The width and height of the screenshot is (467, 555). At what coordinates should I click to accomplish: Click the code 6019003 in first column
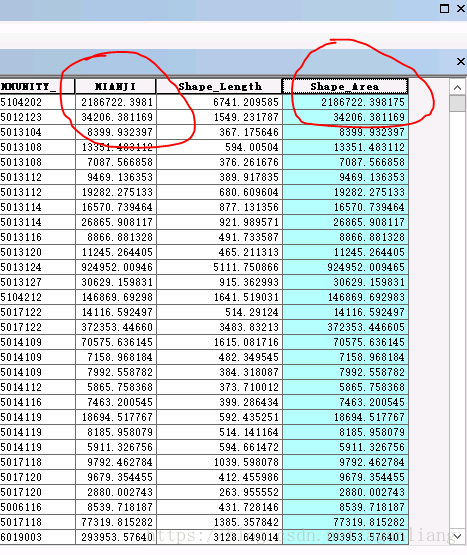[x=37, y=537]
